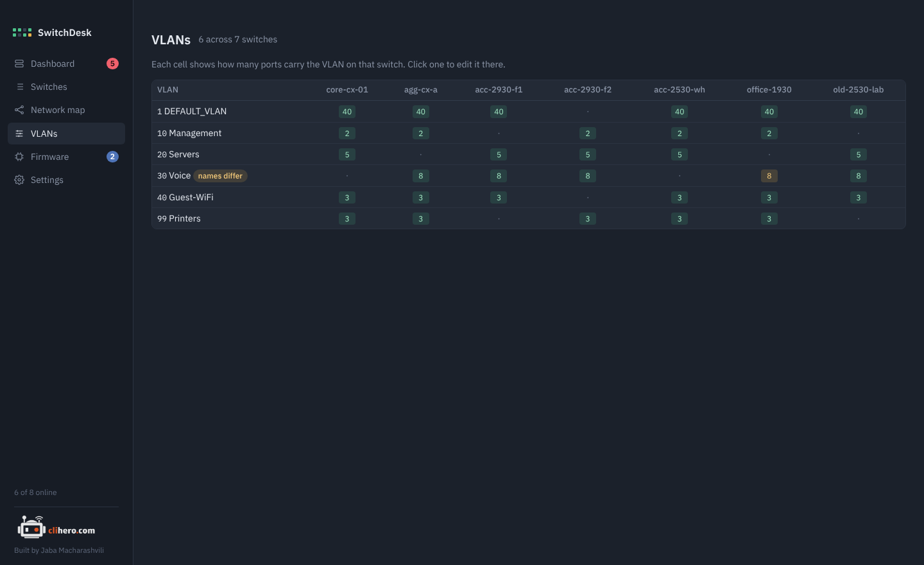Click the core-cx-01 column header

pos(347,90)
